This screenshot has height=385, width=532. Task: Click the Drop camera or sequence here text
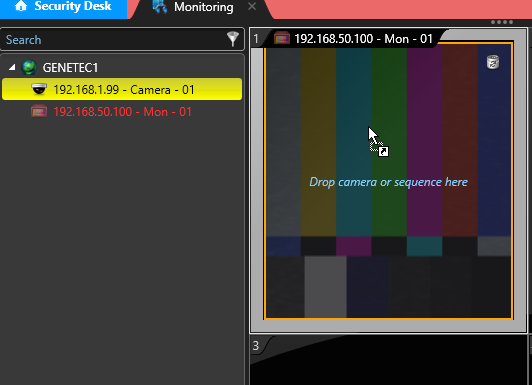(388, 182)
